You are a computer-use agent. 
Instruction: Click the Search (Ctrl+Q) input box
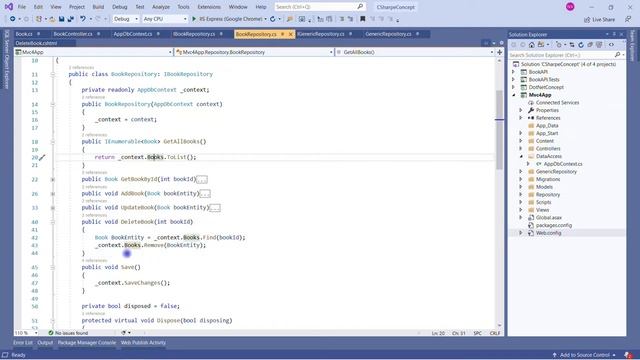(x=320, y=7)
